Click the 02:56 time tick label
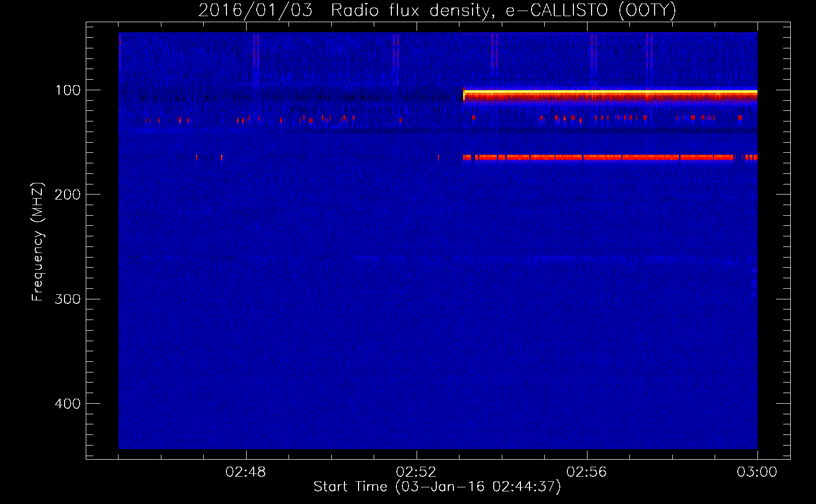The image size is (816, 504). pos(587,472)
